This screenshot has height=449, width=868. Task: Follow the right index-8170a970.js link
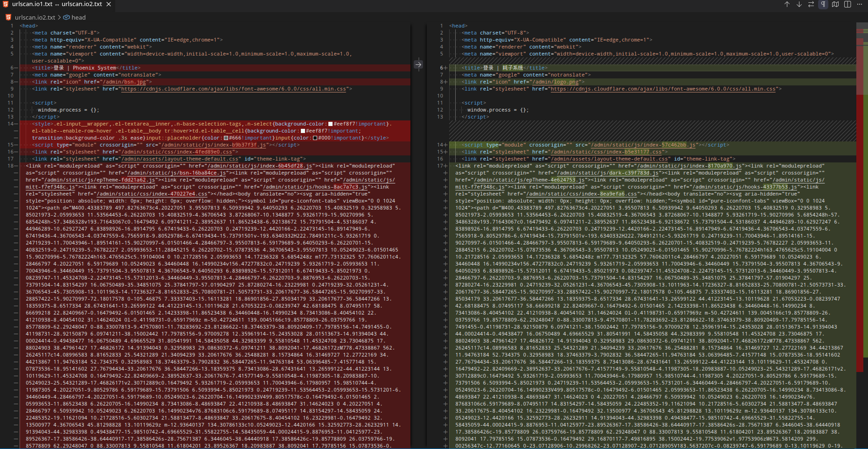tap(689, 166)
